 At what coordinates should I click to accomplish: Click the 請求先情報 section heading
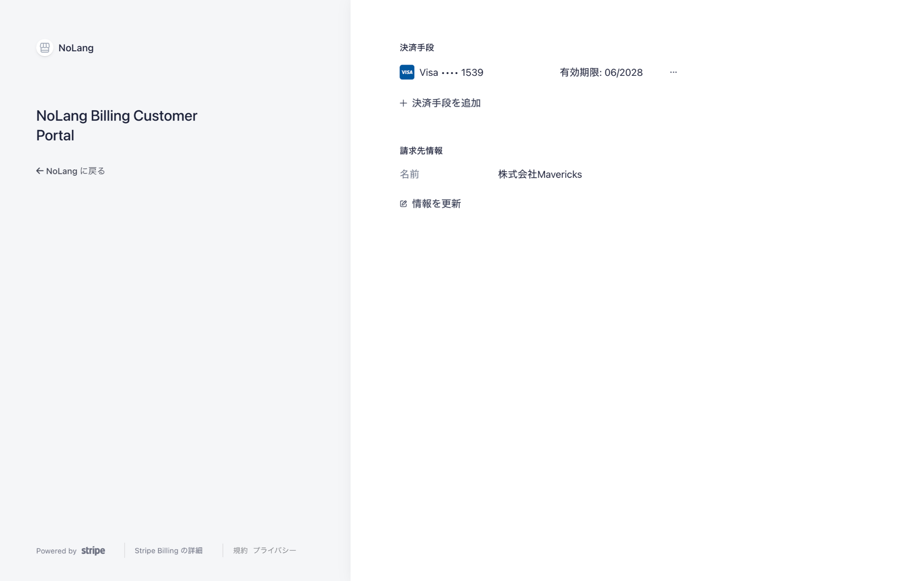(421, 151)
